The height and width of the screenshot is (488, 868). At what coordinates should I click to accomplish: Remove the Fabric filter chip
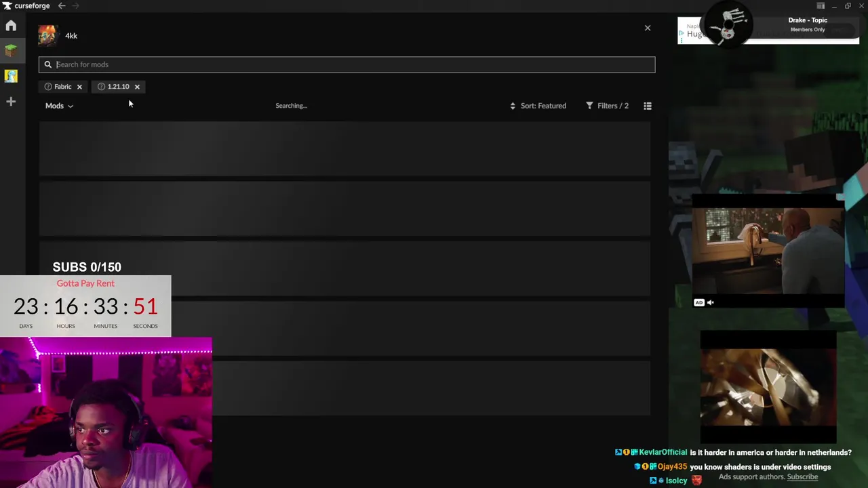79,87
